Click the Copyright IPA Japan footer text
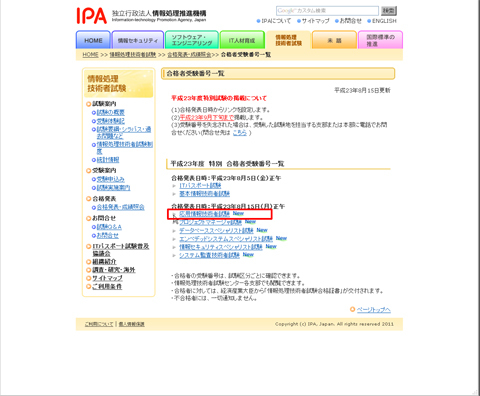 tap(334, 324)
